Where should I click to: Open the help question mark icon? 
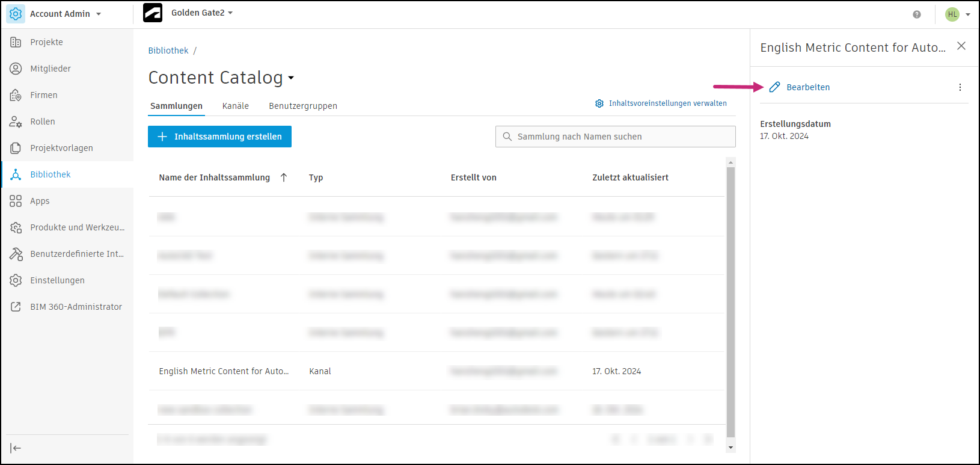[x=917, y=14]
